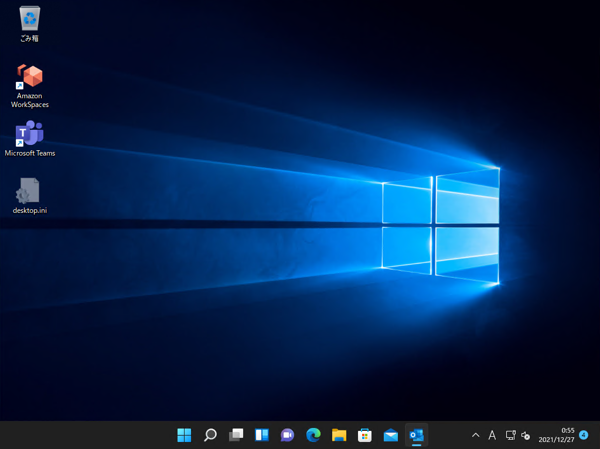This screenshot has height=449, width=600.
Task: Open Microsoft Store from taskbar
Action: pyautogui.click(x=365, y=435)
